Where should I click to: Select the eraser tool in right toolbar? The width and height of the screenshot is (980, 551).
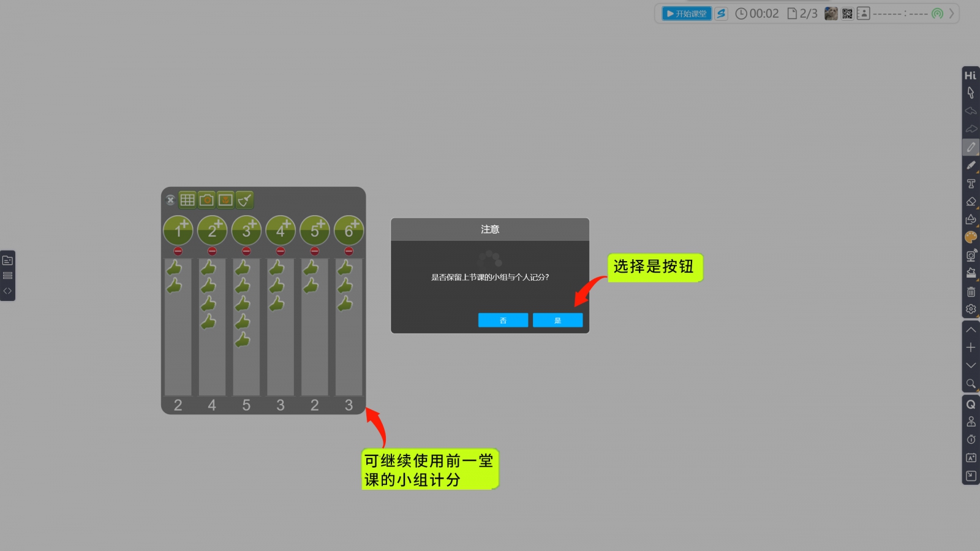pos(971,202)
